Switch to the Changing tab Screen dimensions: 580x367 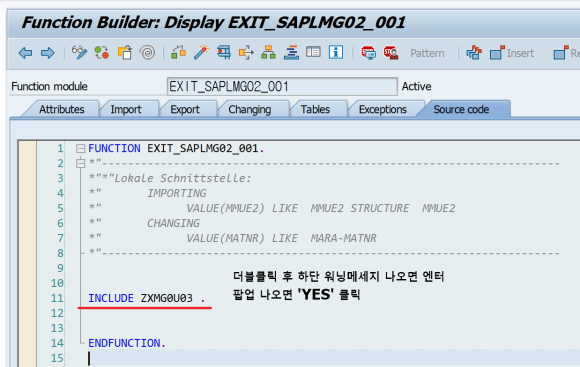250,110
